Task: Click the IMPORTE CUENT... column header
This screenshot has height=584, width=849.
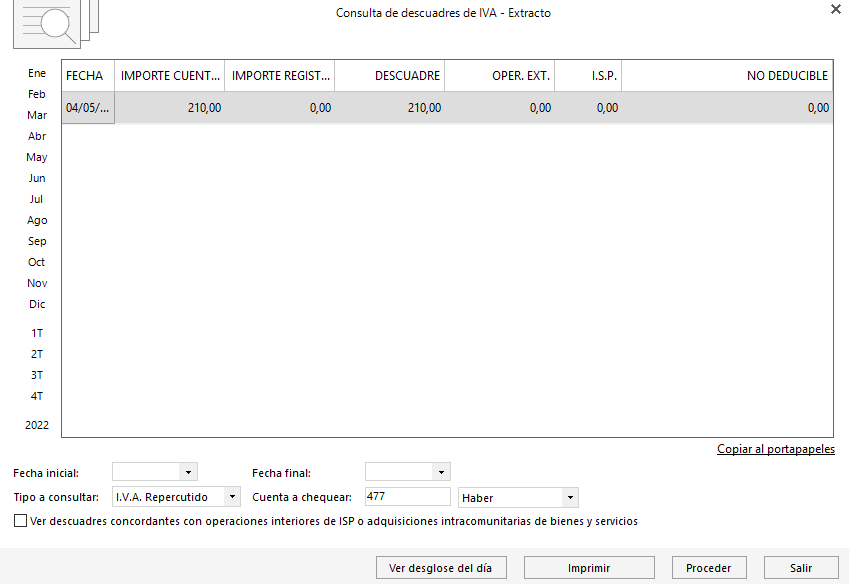Action: (169, 76)
